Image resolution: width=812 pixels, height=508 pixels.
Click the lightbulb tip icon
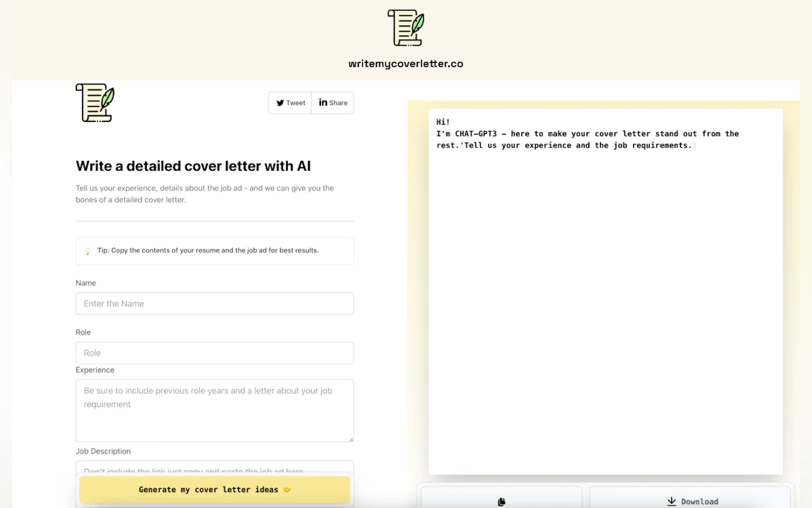click(x=88, y=251)
